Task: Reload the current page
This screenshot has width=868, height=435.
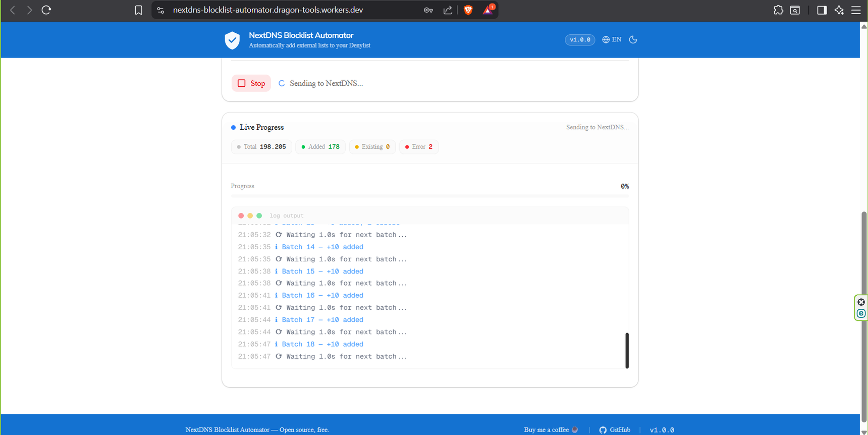Action: [46, 10]
